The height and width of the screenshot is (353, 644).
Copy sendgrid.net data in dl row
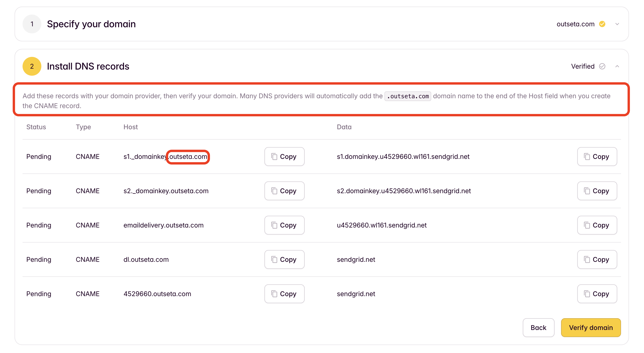click(x=597, y=259)
